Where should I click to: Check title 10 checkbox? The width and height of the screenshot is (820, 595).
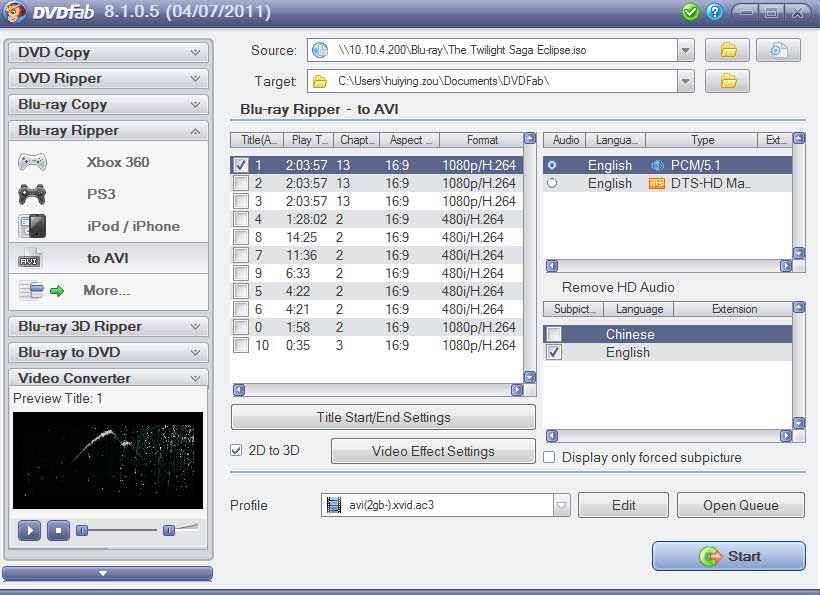click(241, 345)
